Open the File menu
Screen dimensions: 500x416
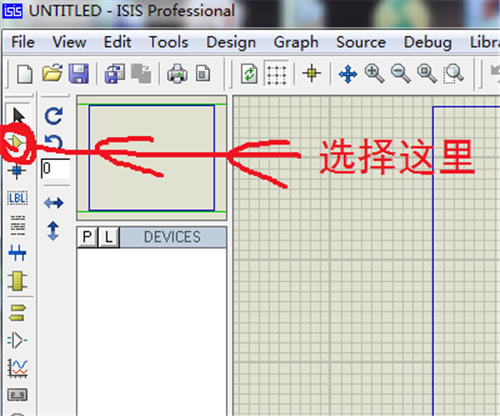point(23,42)
